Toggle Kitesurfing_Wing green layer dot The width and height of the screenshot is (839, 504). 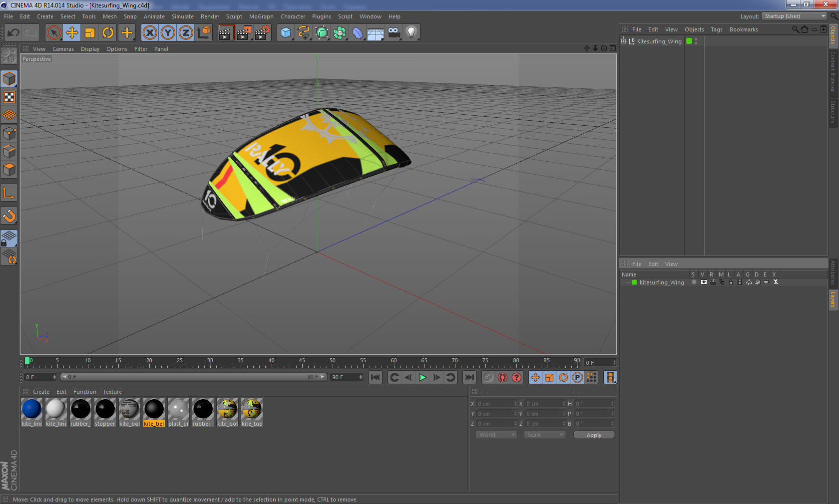point(689,41)
